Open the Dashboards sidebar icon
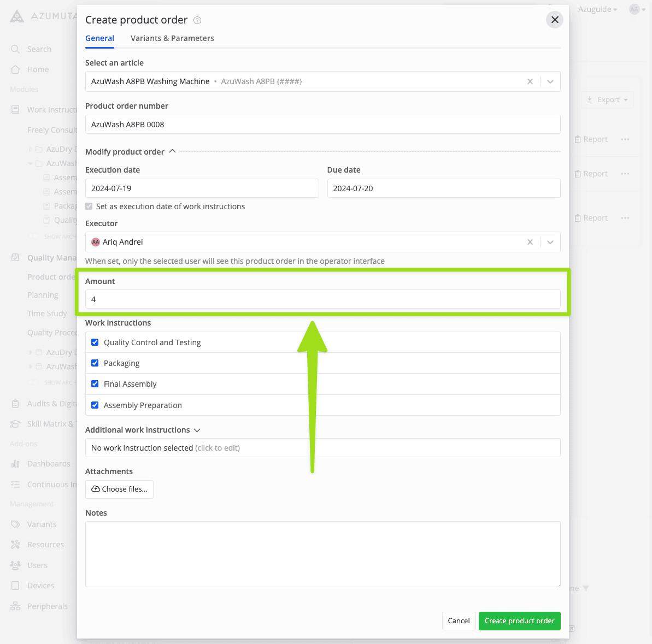Image resolution: width=652 pixels, height=644 pixels. tap(15, 464)
